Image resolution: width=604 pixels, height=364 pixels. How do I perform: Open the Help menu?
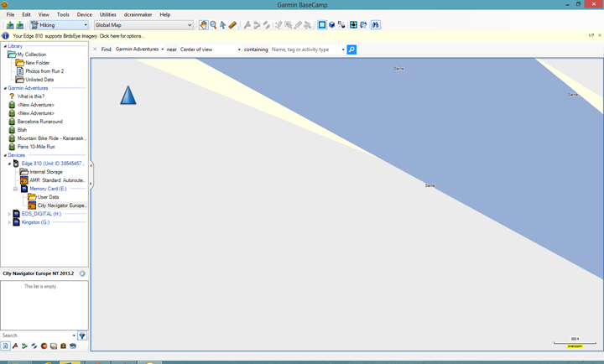pos(165,14)
